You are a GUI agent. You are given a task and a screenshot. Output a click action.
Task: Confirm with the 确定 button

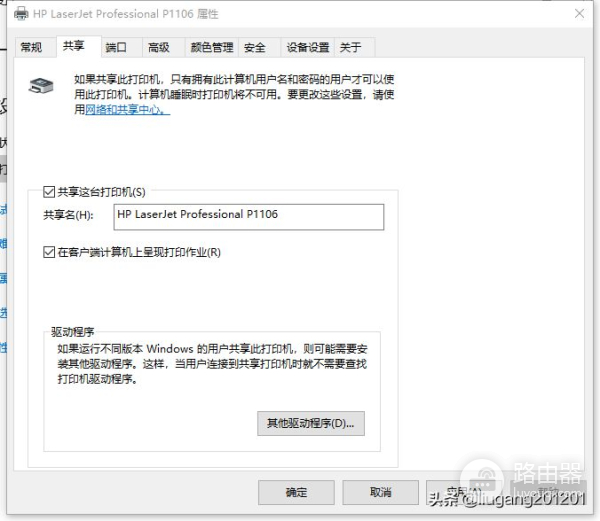pyautogui.click(x=296, y=492)
